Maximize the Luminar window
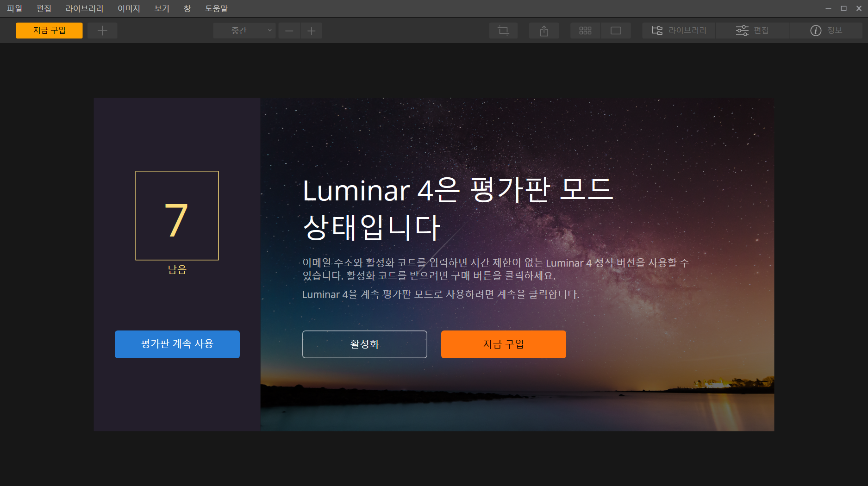Image resolution: width=868 pixels, height=486 pixels. coord(843,8)
